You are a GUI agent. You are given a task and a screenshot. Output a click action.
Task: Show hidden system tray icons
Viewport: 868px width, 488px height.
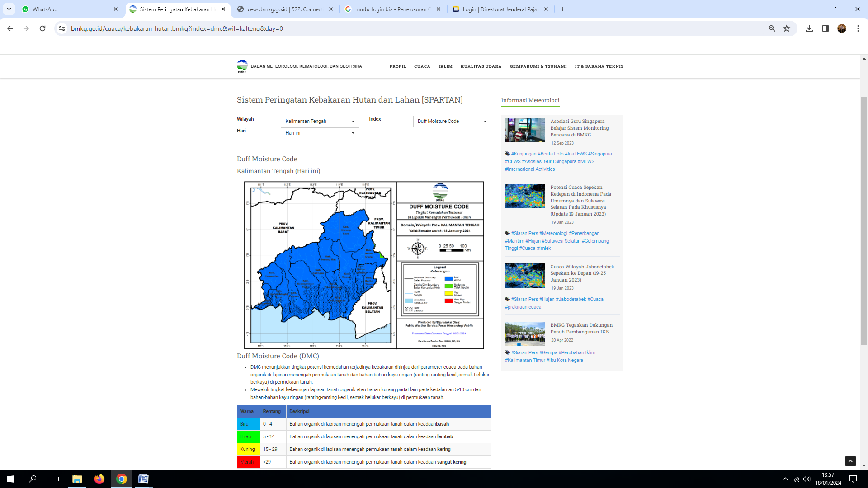click(x=785, y=479)
